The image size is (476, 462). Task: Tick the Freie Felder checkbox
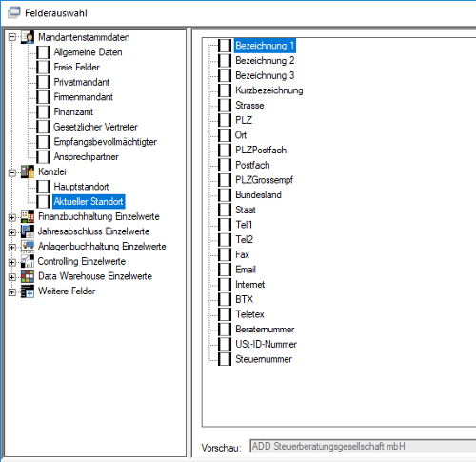(43, 68)
